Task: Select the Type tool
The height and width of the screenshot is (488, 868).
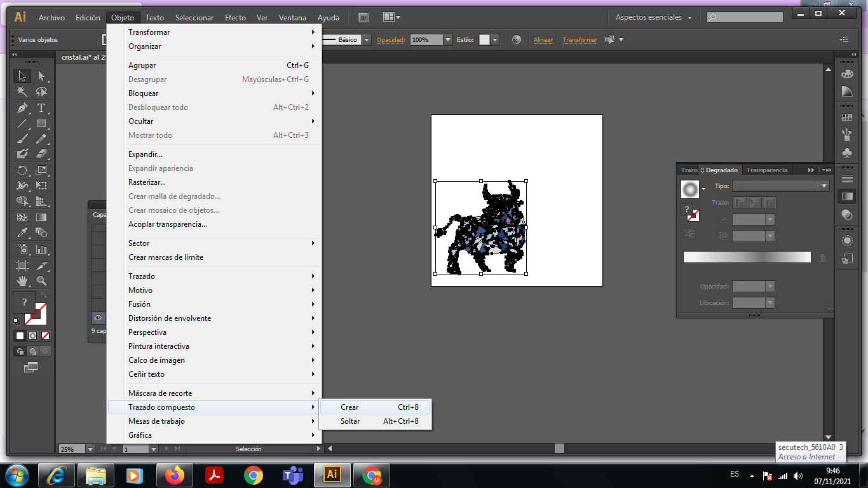Action: pyautogui.click(x=41, y=107)
